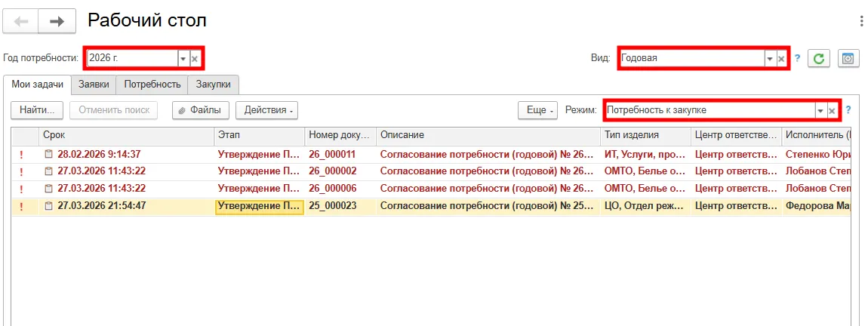The width and height of the screenshot is (868, 326).
Task: Sort by the Центр ответстве... column header
Action: [736, 135]
